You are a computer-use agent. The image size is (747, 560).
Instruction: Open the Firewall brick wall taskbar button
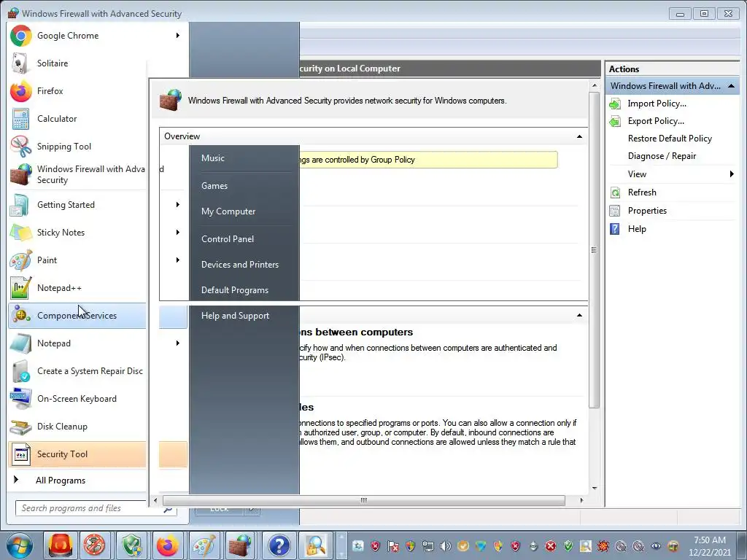click(x=240, y=545)
